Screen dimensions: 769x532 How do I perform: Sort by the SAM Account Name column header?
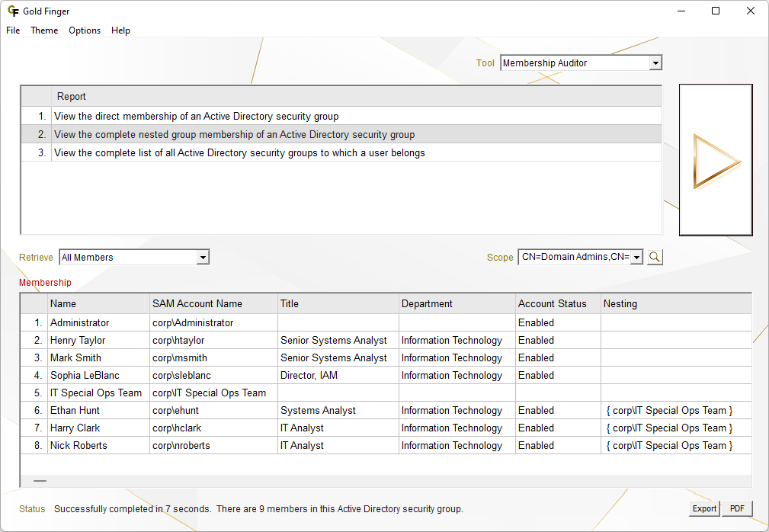pyautogui.click(x=197, y=303)
